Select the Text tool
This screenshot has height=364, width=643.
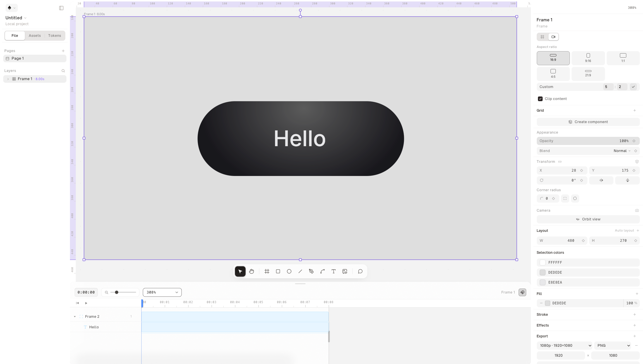coord(334,271)
